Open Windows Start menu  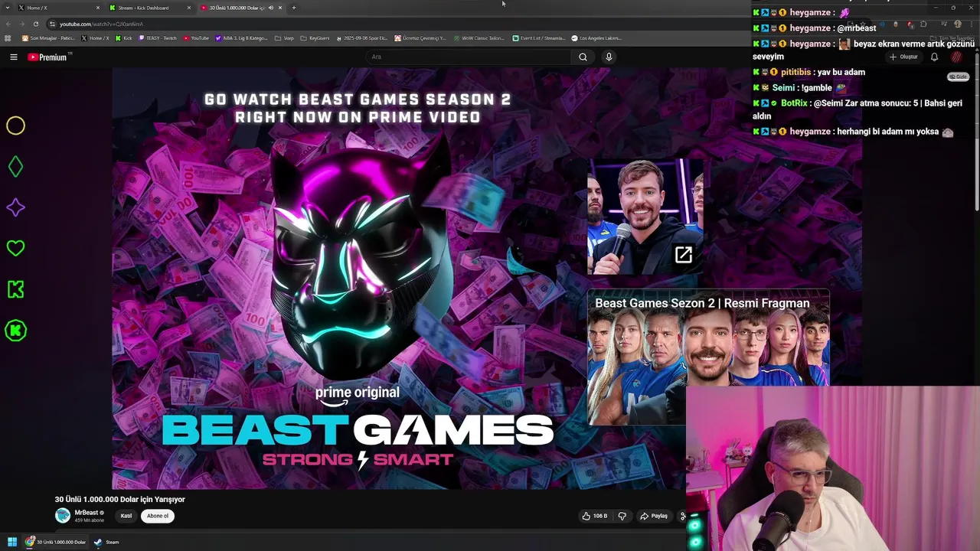pyautogui.click(x=11, y=542)
